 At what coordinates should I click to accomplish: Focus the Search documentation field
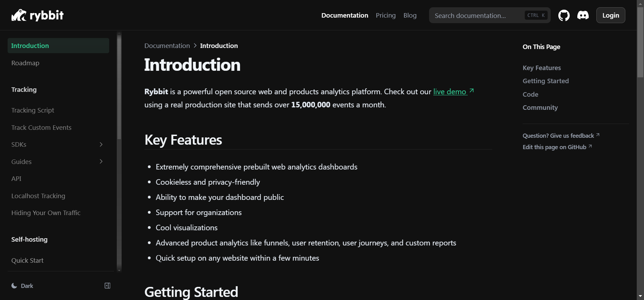pos(490,15)
